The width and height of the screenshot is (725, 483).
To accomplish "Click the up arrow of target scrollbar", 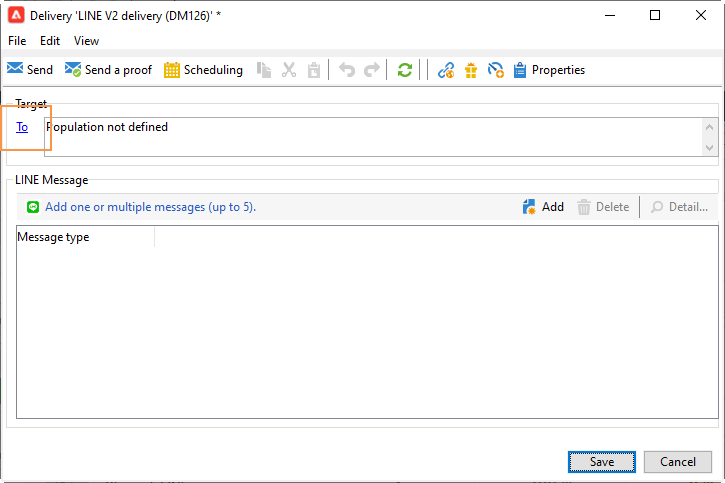I will [x=710, y=127].
